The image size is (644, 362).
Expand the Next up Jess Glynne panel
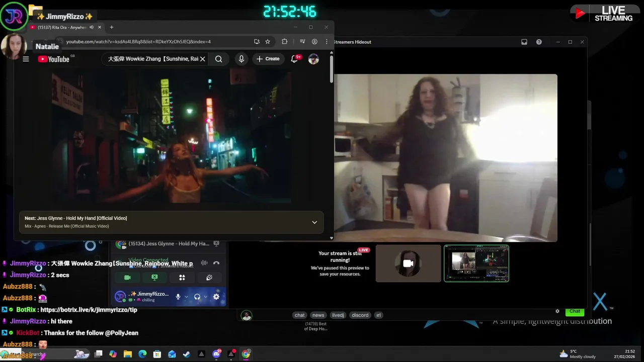314,222
